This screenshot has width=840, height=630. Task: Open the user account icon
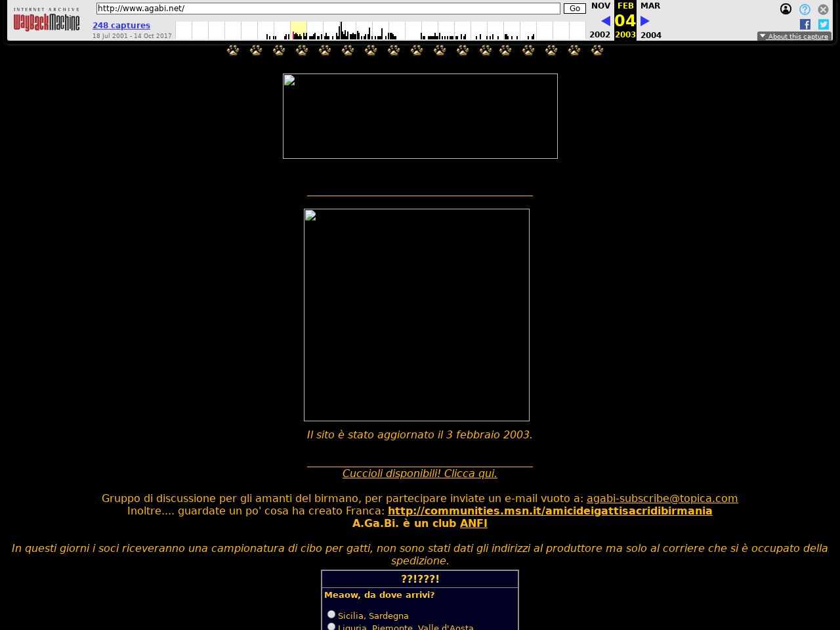click(x=786, y=9)
